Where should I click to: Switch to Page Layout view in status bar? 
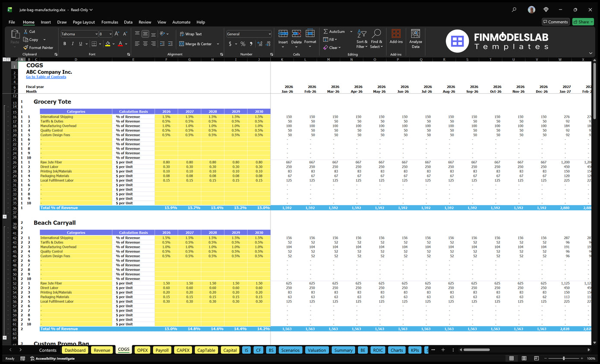coord(524,358)
